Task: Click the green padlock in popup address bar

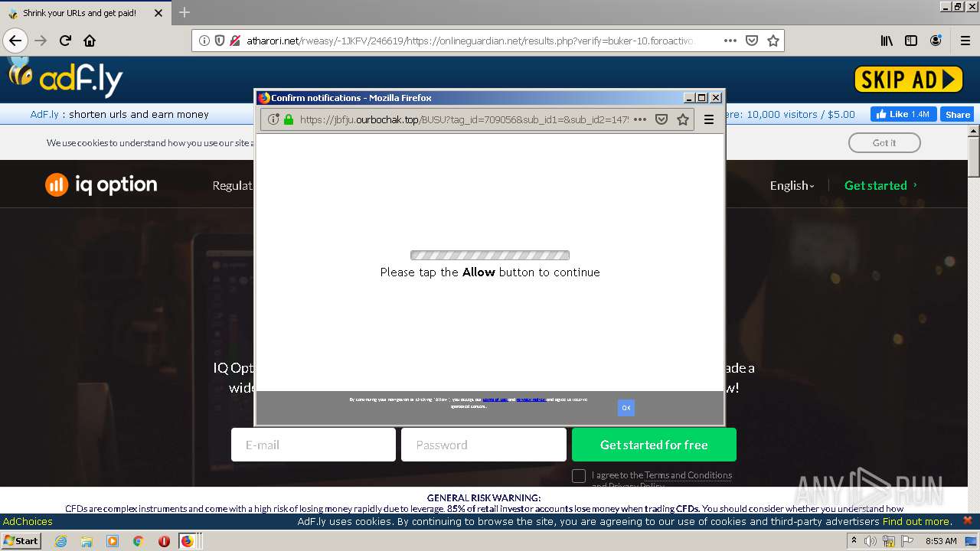Action: [289, 119]
